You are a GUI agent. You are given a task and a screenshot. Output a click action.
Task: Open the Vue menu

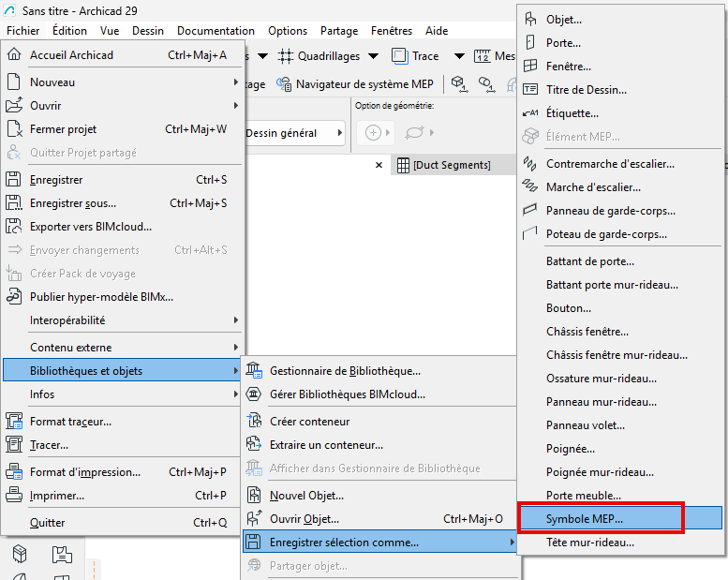[x=110, y=31]
